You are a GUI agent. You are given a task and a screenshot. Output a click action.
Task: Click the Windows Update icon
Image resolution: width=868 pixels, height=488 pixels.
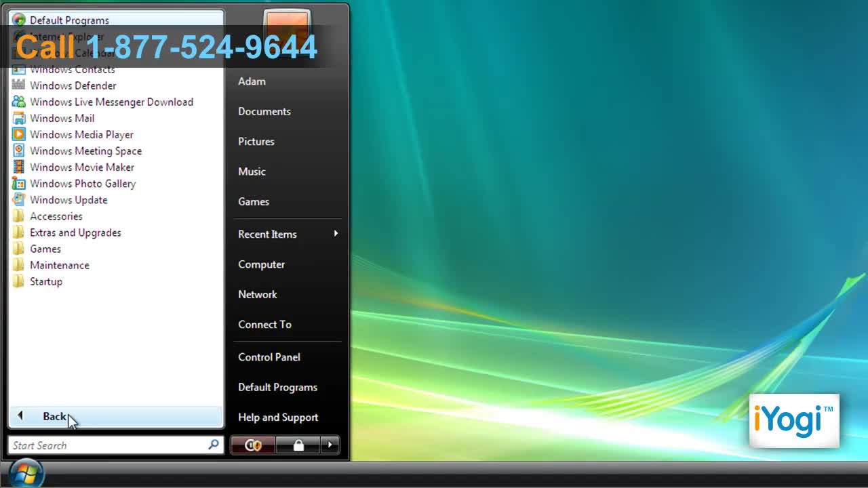click(x=19, y=199)
